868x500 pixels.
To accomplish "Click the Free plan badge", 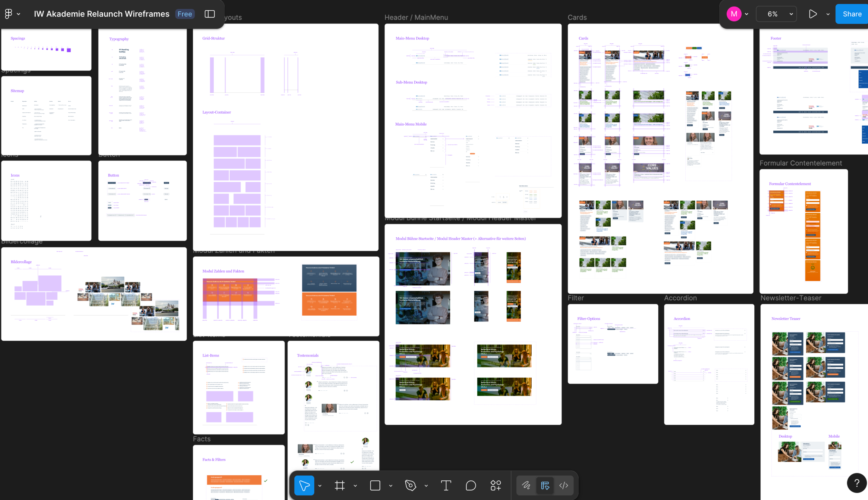I will point(185,14).
